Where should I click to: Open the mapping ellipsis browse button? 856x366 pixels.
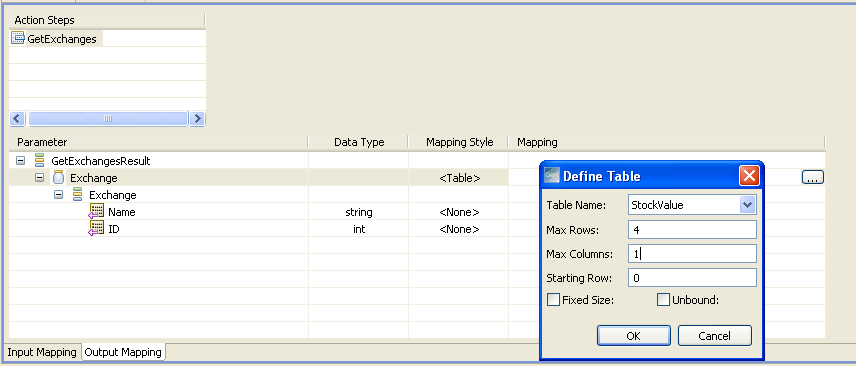click(x=812, y=177)
